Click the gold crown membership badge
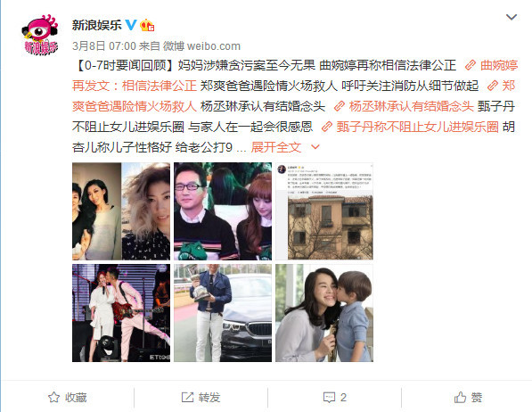The height and width of the screenshot is (412, 532). click(x=147, y=25)
